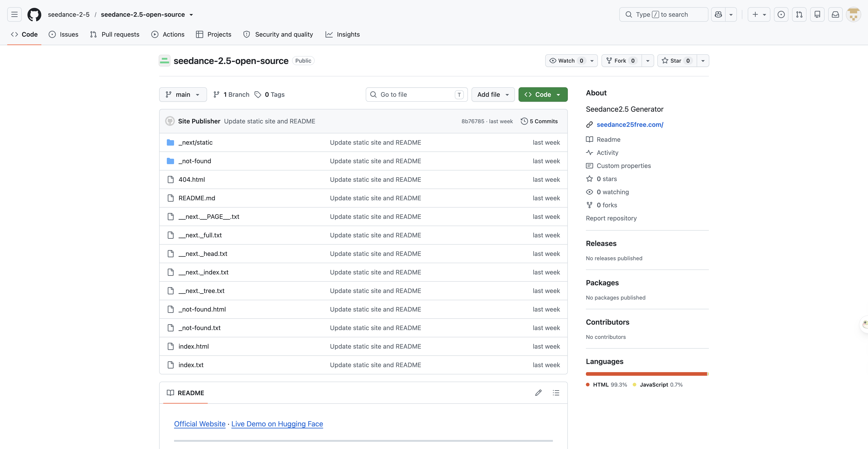Open Live Demo on Hugging Face link

[277, 424]
